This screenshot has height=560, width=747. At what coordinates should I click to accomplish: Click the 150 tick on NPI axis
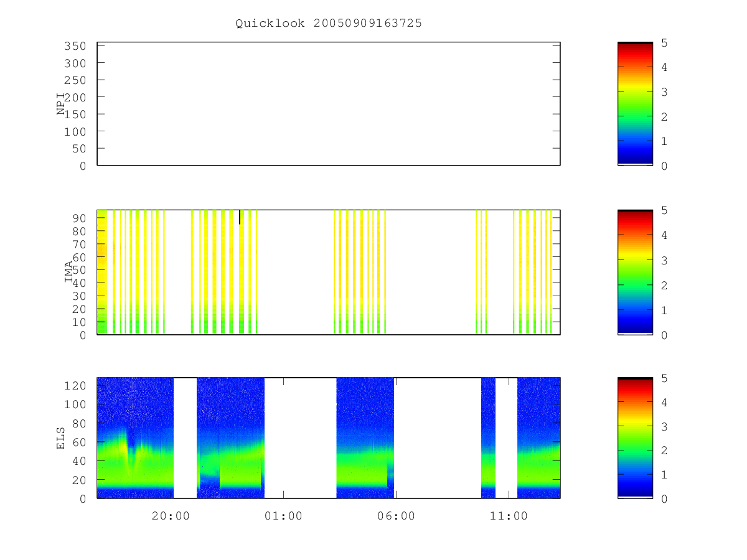pyautogui.click(x=74, y=114)
